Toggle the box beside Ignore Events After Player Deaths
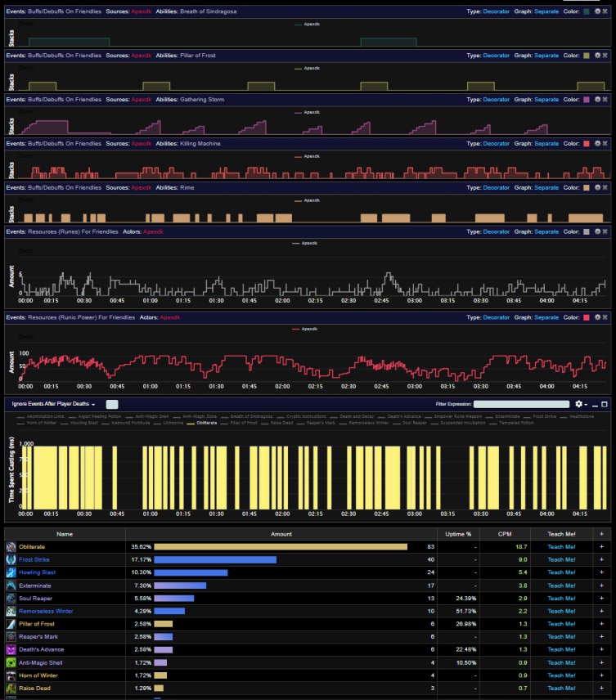Screen dimensions: 616x700 point(112,405)
